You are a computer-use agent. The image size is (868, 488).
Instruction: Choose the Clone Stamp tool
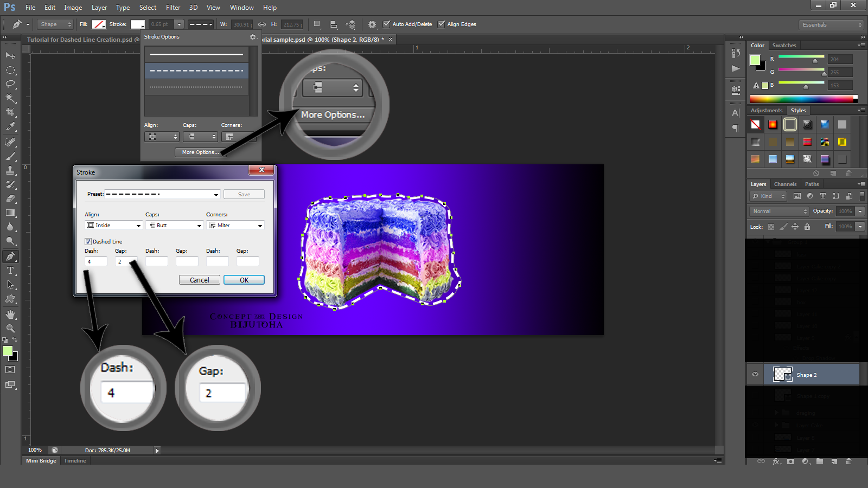10,169
